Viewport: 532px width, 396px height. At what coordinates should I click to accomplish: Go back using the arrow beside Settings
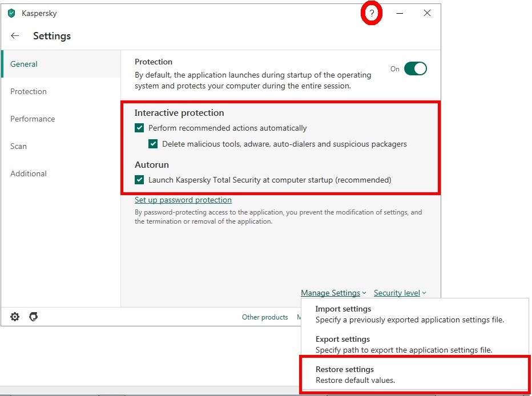point(15,35)
